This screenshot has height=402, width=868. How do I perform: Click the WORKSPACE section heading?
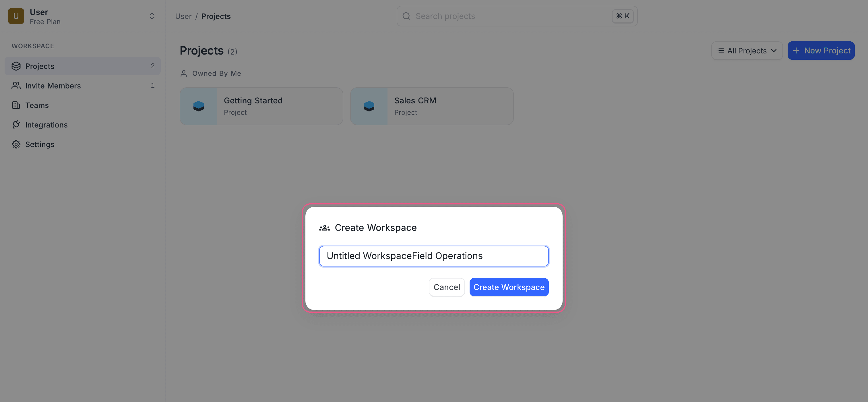tap(33, 46)
